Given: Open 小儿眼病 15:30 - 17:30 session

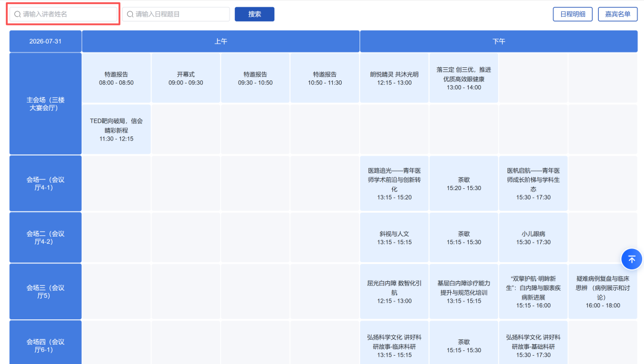Looking at the screenshot, I should tap(533, 237).
